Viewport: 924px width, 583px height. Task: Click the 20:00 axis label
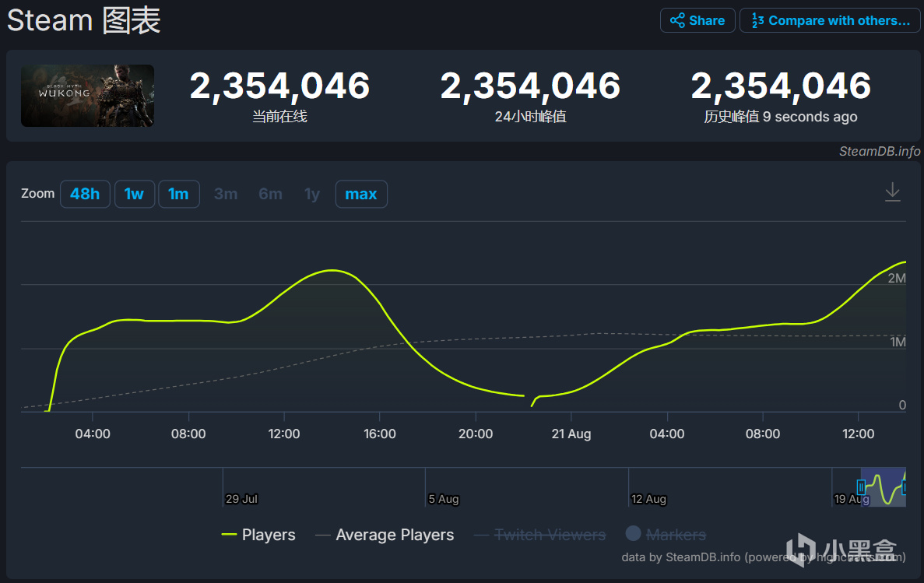[476, 434]
